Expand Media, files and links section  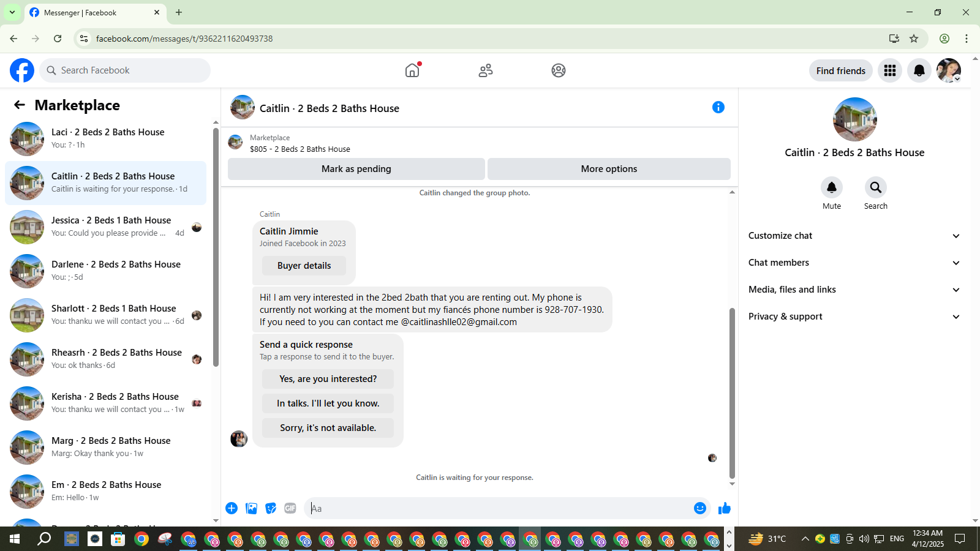pos(854,290)
